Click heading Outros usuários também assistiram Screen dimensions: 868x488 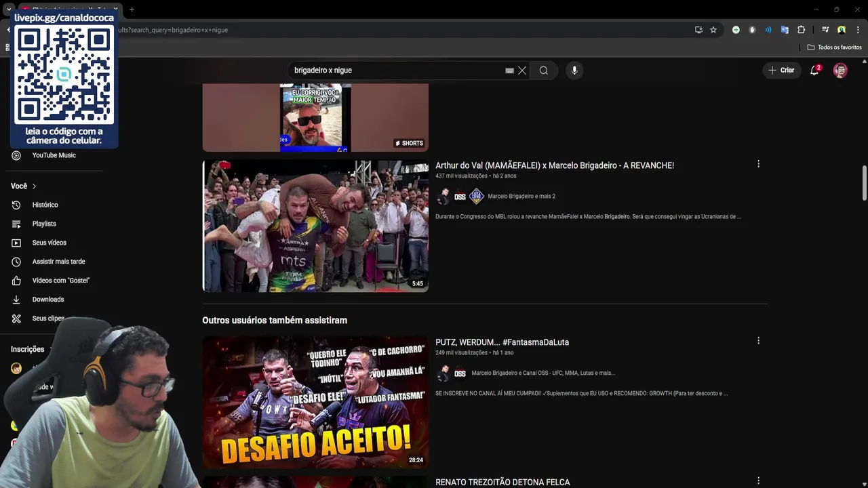275,321
